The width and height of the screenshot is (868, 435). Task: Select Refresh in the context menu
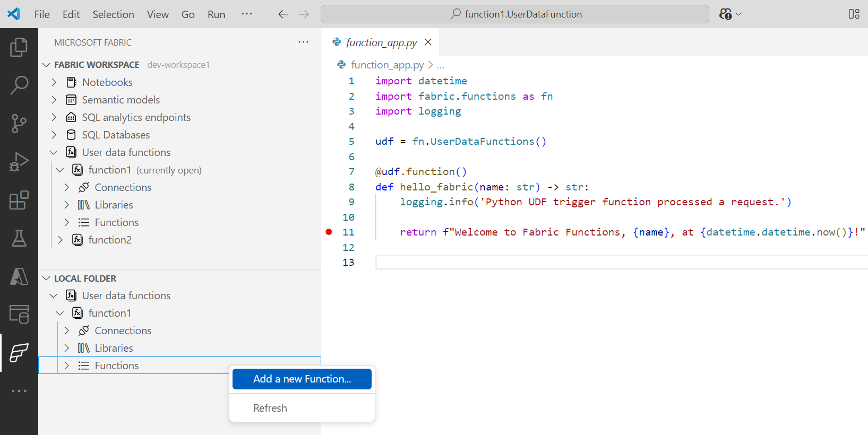pos(270,408)
